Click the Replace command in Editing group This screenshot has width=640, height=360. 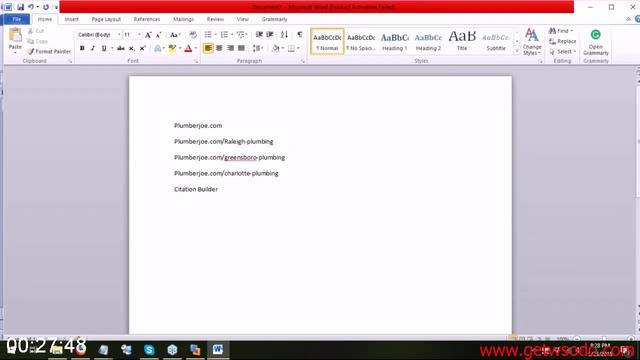pyautogui.click(x=562, y=41)
